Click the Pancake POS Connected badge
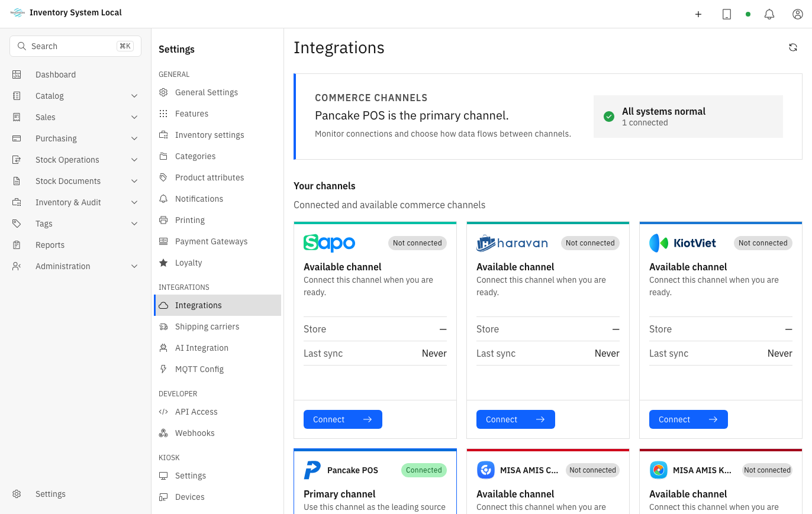This screenshot has height=514, width=812. [424, 470]
